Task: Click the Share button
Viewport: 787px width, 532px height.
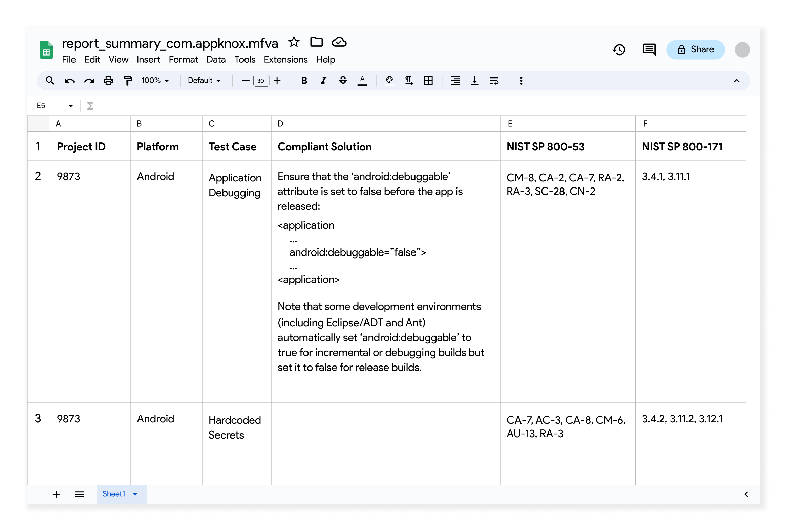Action: 695,49
